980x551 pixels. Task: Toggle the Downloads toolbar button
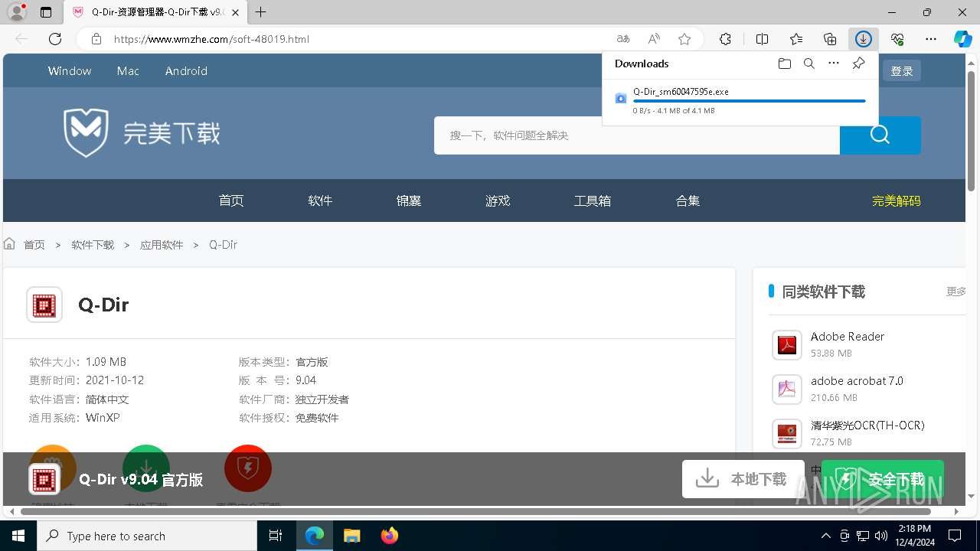(864, 39)
